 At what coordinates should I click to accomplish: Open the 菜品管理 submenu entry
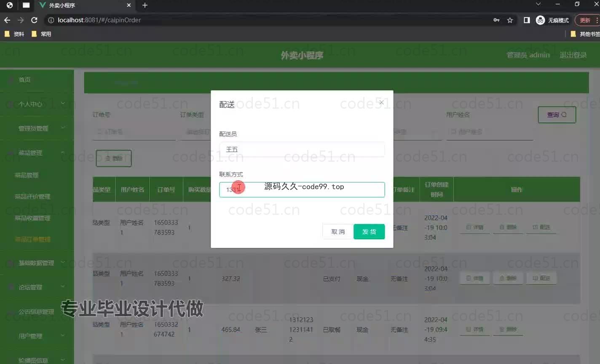27,175
